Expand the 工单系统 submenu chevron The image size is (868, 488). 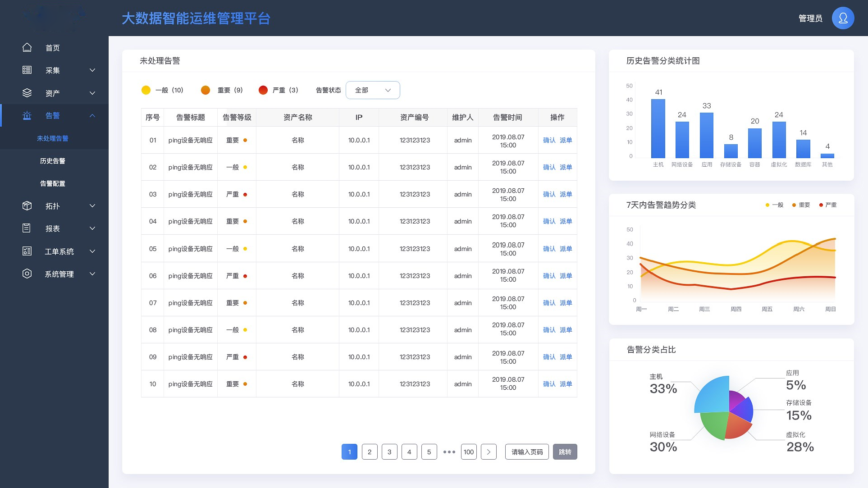(92, 251)
